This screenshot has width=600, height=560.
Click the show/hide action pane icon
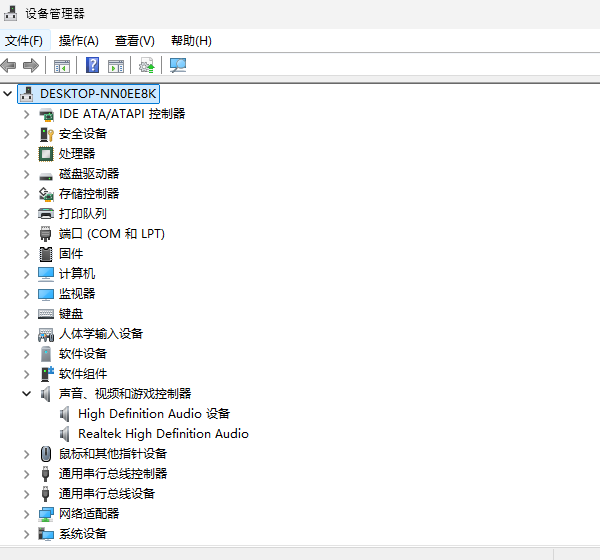[x=116, y=66]
